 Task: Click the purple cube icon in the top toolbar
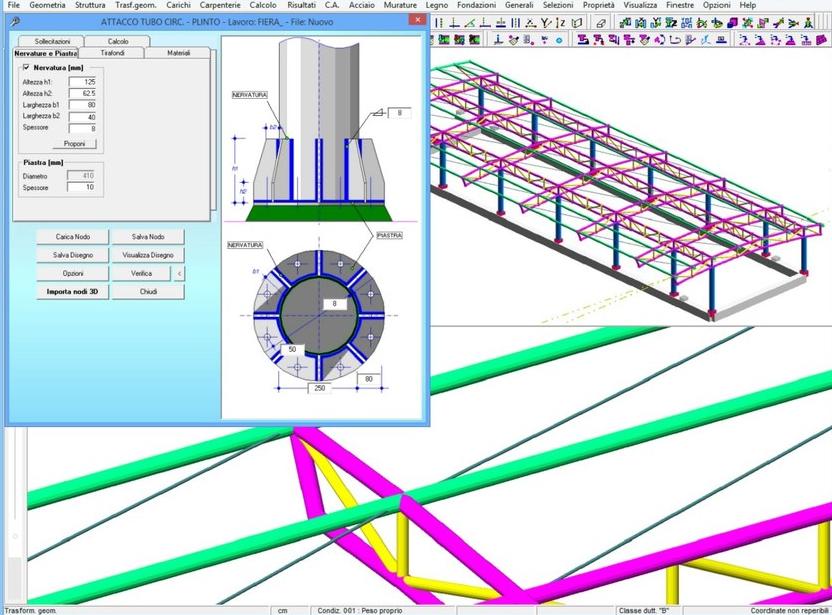[x=733, y=23]
